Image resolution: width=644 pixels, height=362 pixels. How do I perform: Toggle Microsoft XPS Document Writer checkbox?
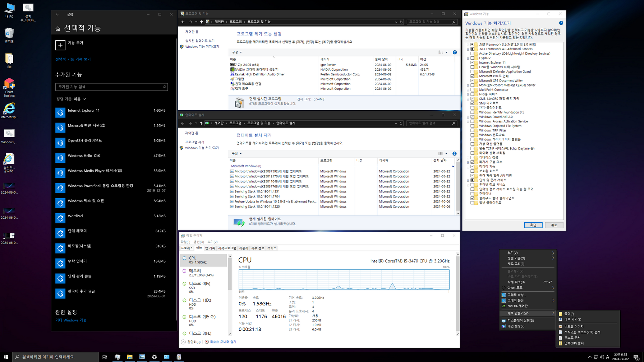(472, 81)
